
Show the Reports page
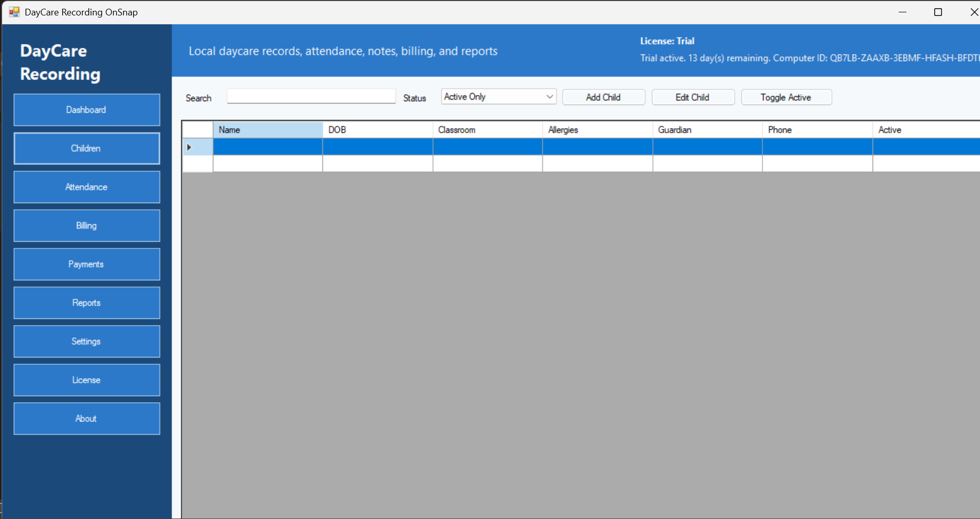[86, 302]
